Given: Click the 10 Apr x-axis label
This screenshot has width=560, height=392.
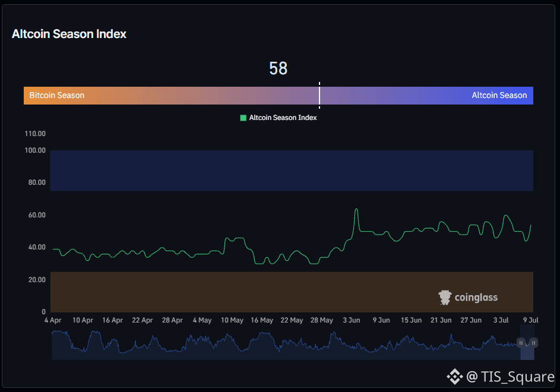Looking at the screenshot, I should [x=83, y=320].
